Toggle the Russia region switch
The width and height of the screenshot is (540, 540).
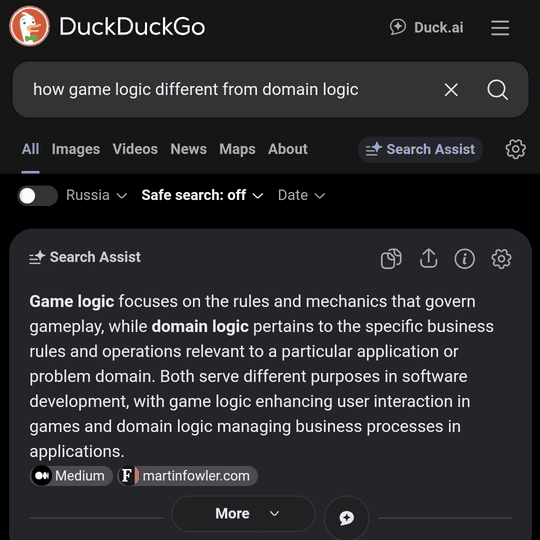38,196
